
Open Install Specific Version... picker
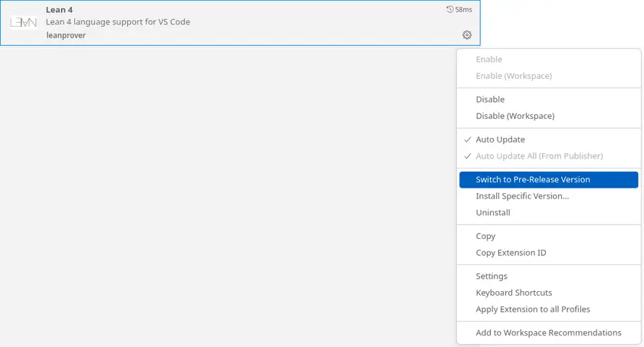click(x=549, y=196)
